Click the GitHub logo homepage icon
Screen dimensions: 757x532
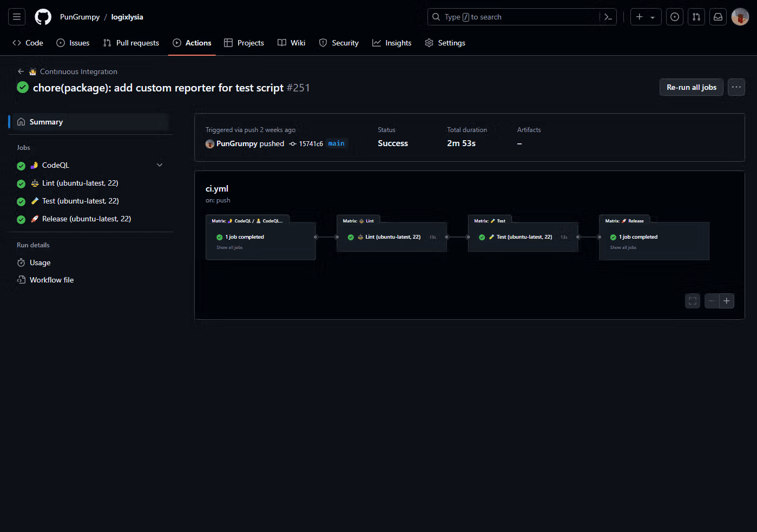tap(43, 17)
